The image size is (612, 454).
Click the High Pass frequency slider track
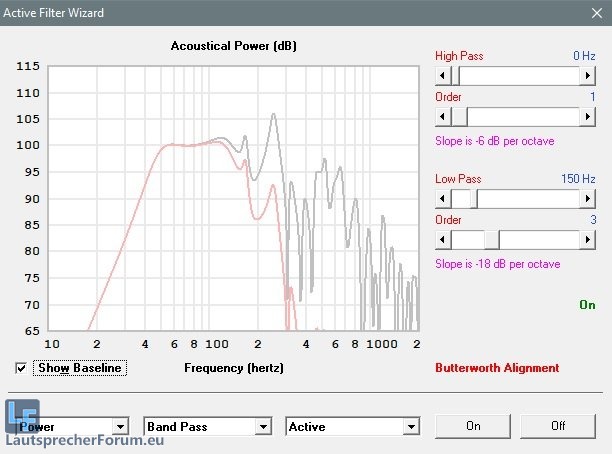pyautogui.click(x=520, y=76)
